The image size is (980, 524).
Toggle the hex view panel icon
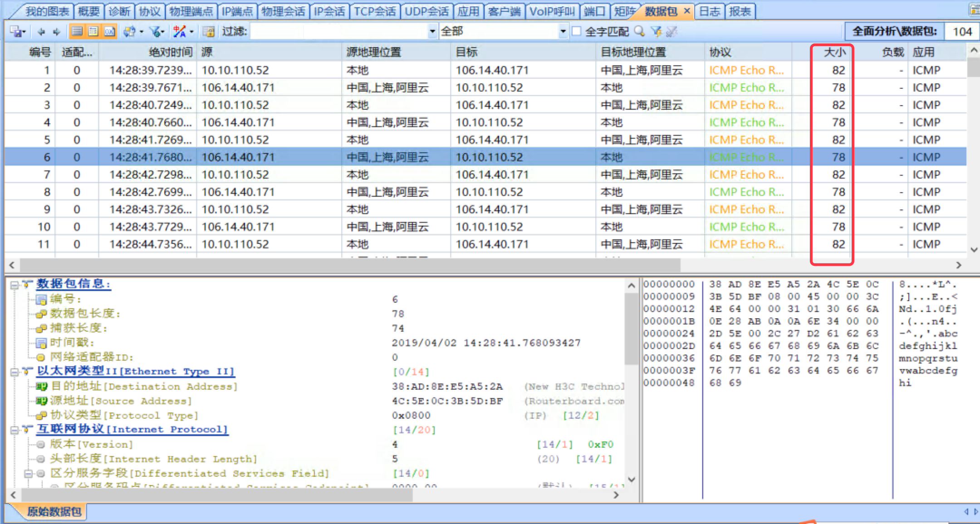pos(109,31)
